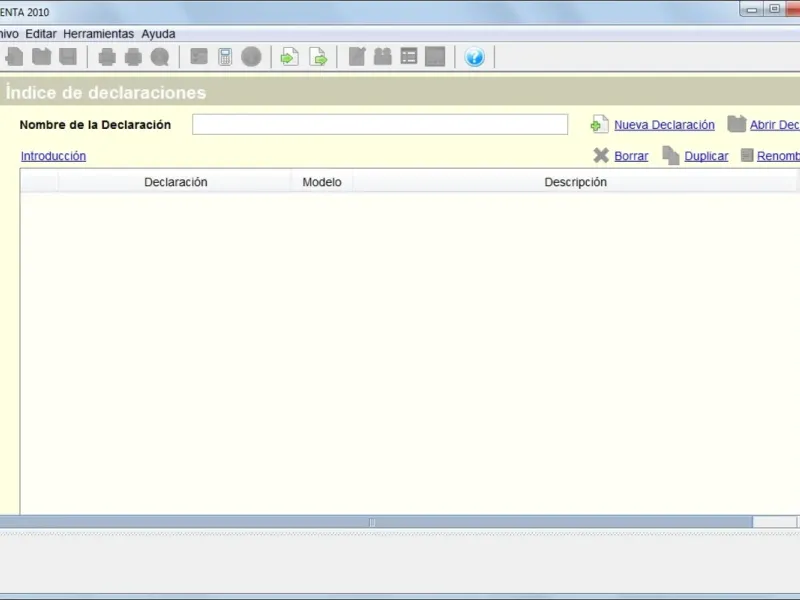Click the X icon beside Borrar
The width and height of the screenshot is (800, 600).
601,156
